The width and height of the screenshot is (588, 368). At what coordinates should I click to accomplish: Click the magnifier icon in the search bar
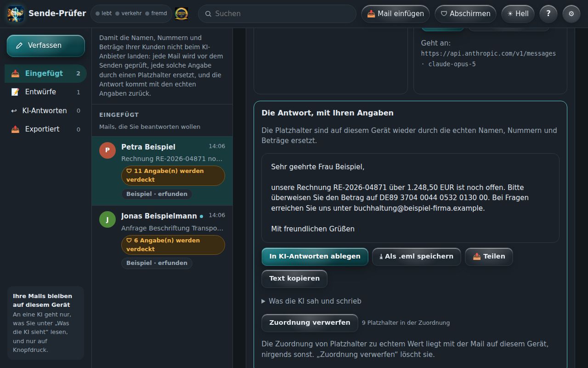click(x=208, y=14)
